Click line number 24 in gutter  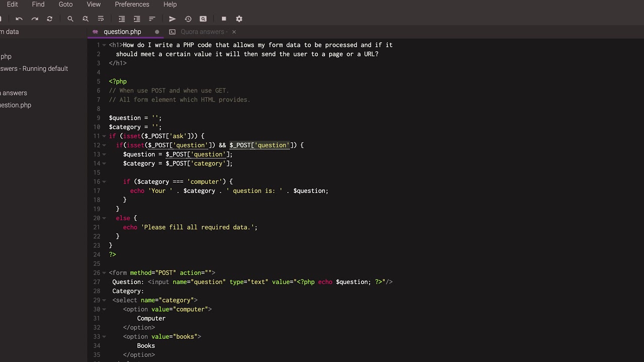coord(97,254)
